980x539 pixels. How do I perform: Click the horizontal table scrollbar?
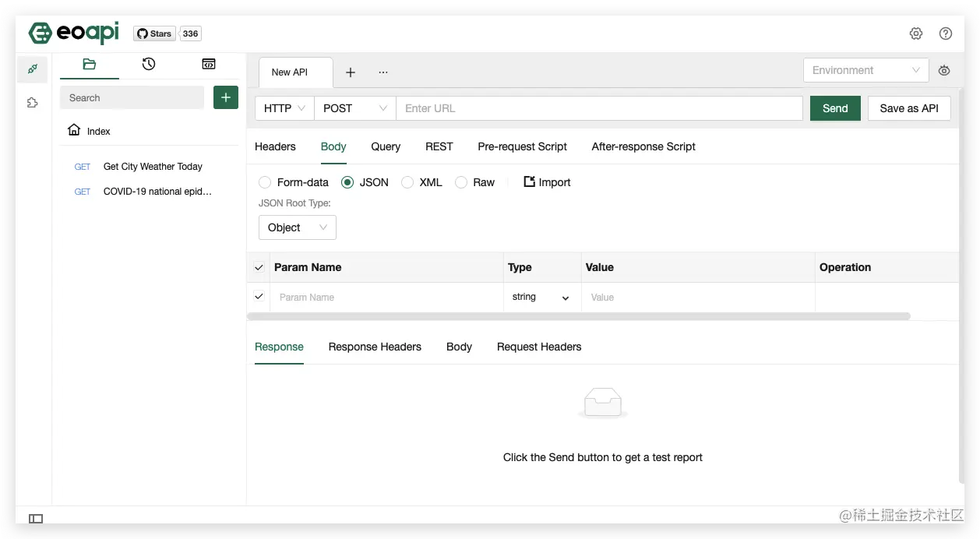[x=579, y=316]
